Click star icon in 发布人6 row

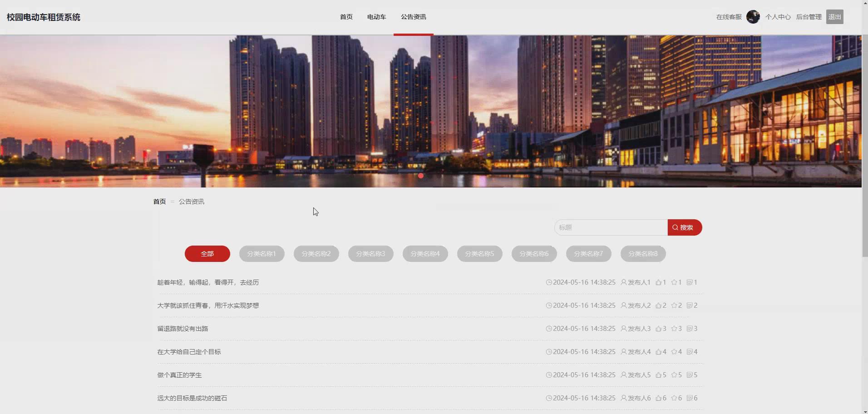[x=674, y=398]
